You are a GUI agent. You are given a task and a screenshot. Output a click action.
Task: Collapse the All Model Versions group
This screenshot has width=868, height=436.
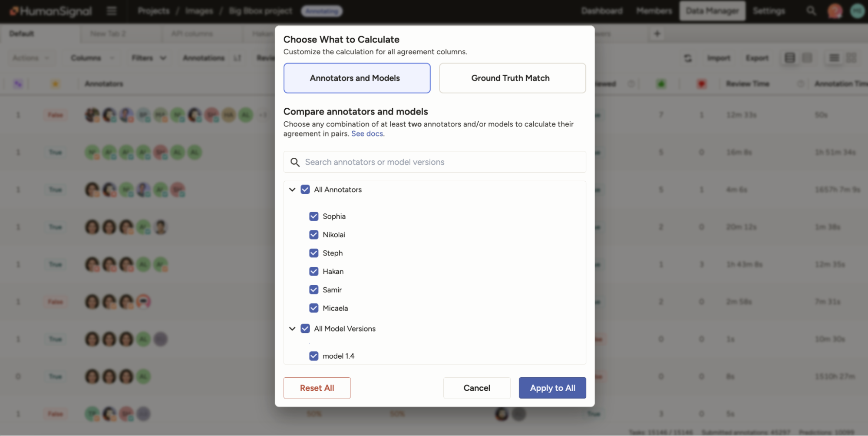292,329
